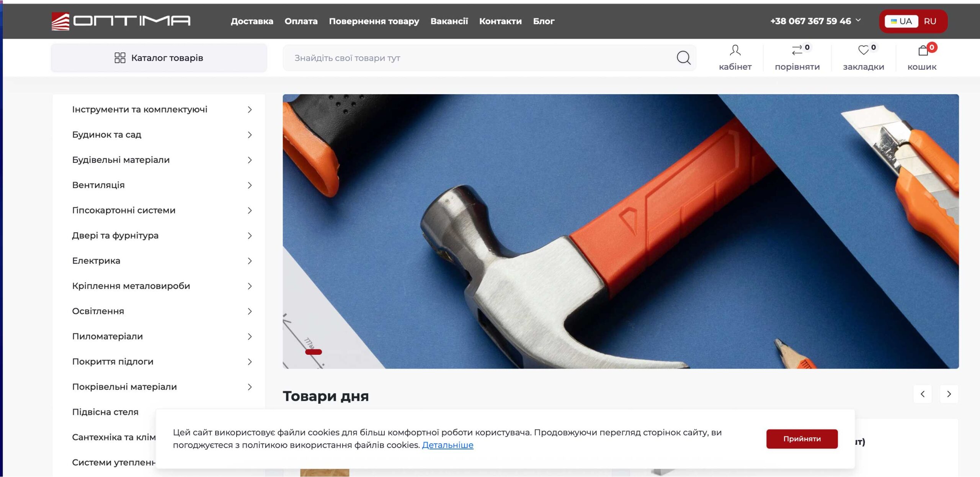Select the UA language option
The image size is (980, 477).
(901, 21)
